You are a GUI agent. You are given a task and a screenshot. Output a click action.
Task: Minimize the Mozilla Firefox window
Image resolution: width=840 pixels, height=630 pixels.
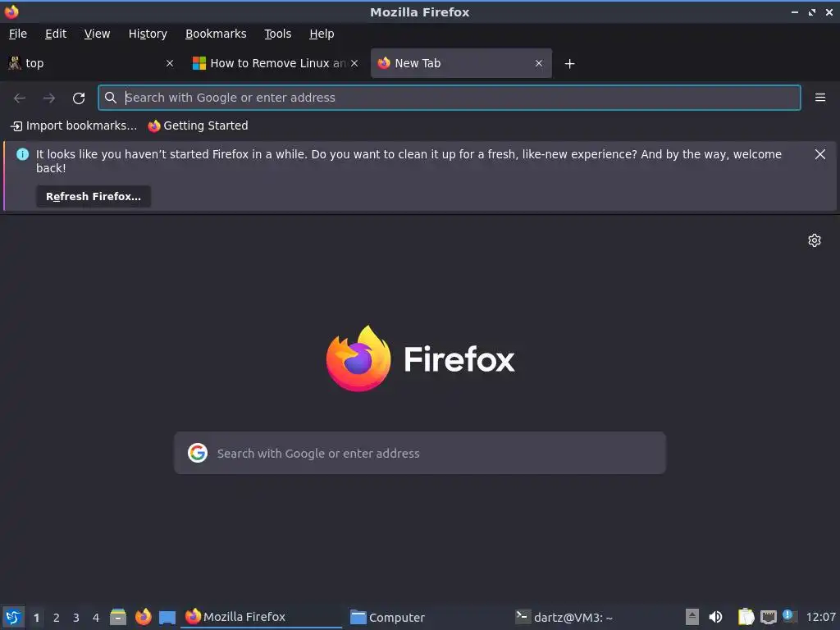tap(794, 11)
